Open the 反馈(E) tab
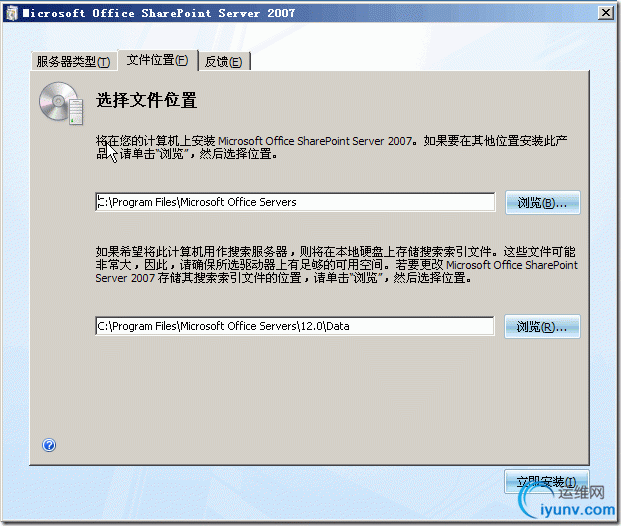621x526 pixels. pos(224,62)
